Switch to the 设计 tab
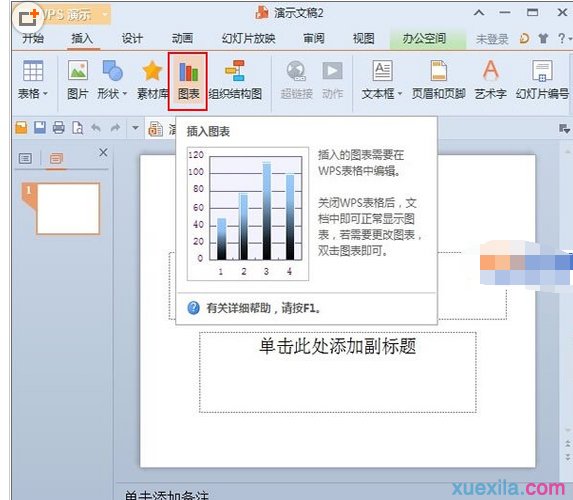Screen dimensions: 573x500 (x=132, y=38)
